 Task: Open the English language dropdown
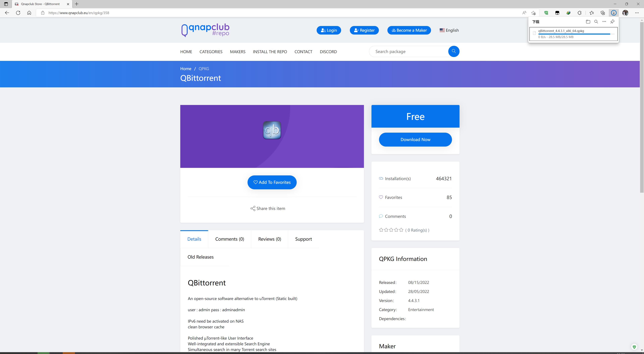[x=449, y=30]
